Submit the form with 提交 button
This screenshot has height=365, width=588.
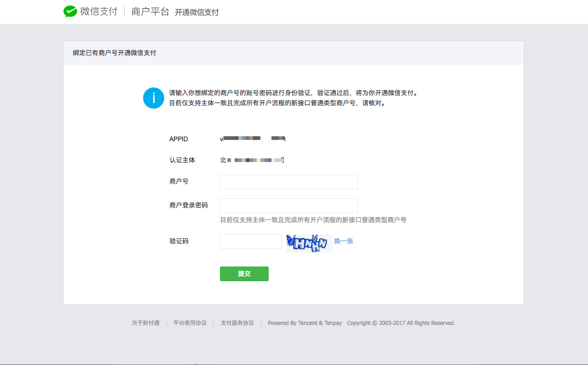coord(244,274)
